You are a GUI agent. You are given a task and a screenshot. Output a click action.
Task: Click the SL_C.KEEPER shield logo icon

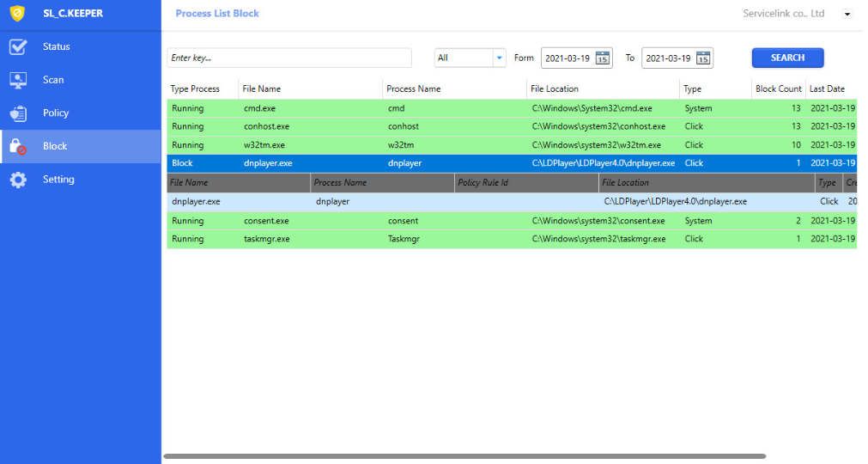[x=16, y=14]
